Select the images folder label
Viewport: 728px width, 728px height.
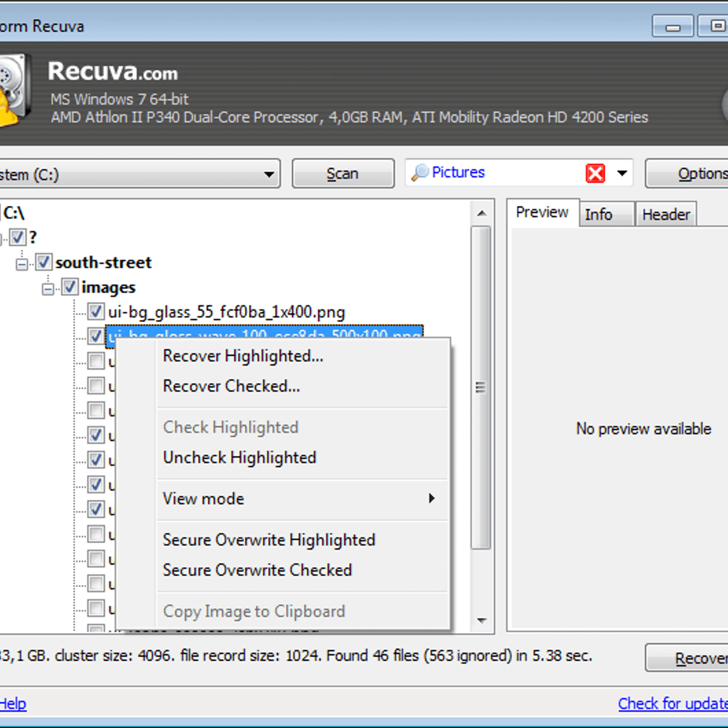[108, 288]
